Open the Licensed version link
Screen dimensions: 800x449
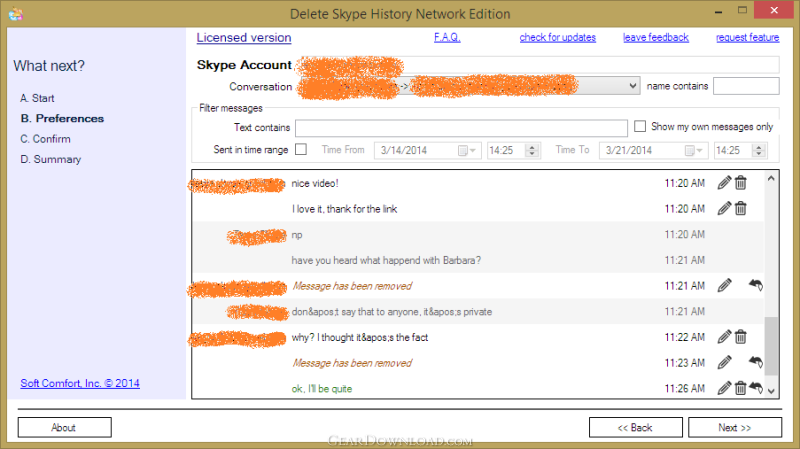244,38
